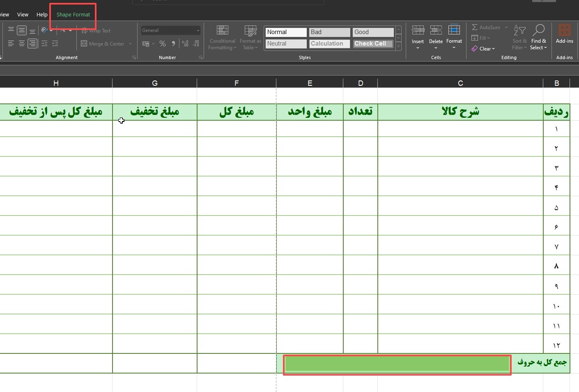Open Format as Table gallery
The width and height of the screenshot is (579, 392).
click(x=250, y=37)
